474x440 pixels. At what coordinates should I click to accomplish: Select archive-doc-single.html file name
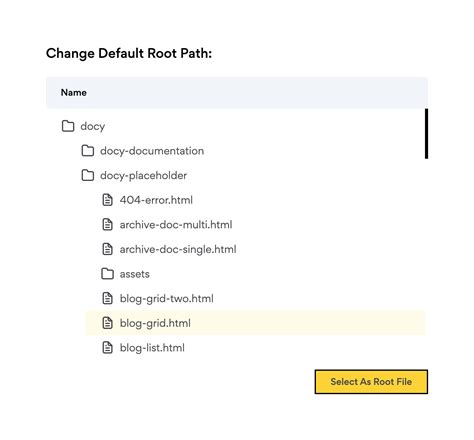click(x=178, y=249)
